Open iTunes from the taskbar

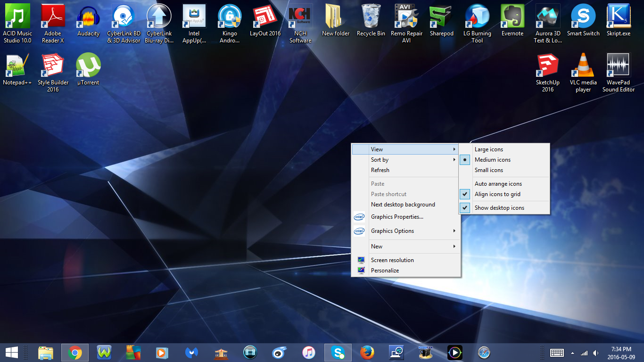(308, 353)
